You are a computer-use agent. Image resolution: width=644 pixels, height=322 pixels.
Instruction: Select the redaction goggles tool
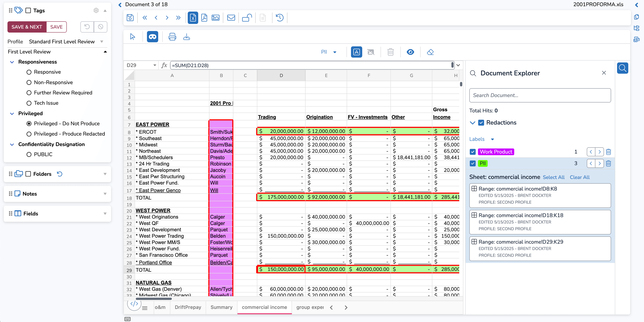click(x=152, y=36)
